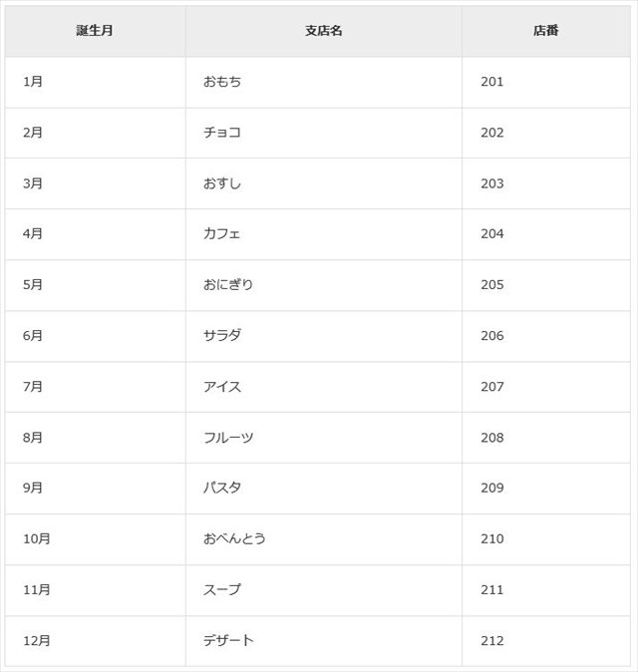The image size is (638, 672).
Task: Click the パスタ branch cell
Action: (x=222, y=489)
